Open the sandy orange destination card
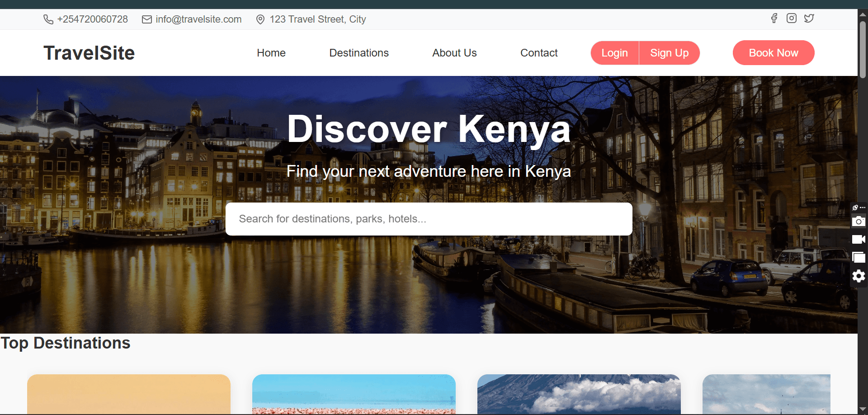Image resolution: width=868 pixels, height=415 pixels. [129, 394]
